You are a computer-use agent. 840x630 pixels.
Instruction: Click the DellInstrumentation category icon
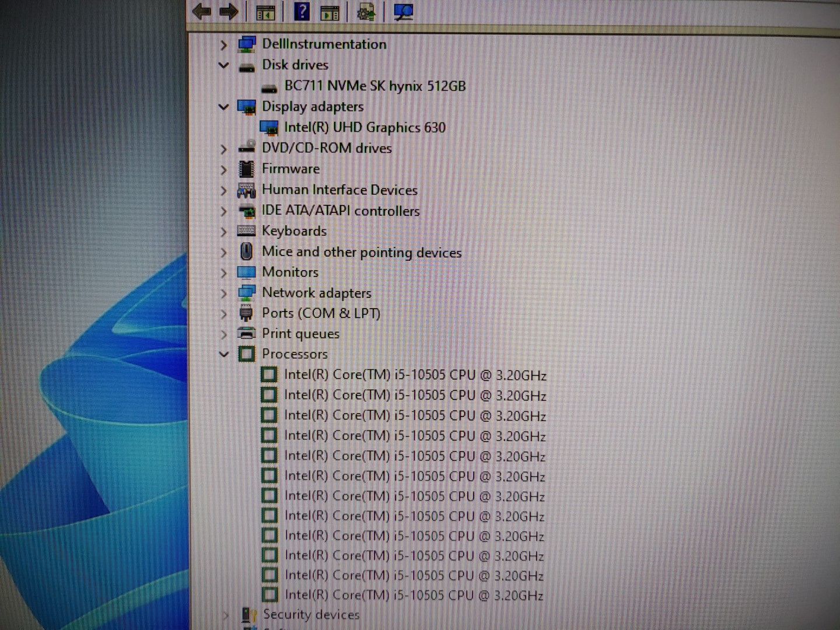[247, 44]
